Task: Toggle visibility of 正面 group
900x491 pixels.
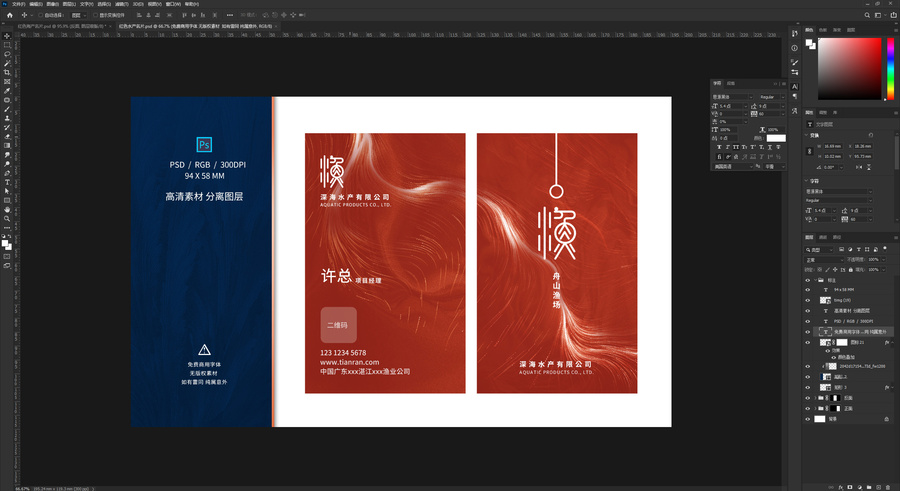Action: click(x=808, y=408)
